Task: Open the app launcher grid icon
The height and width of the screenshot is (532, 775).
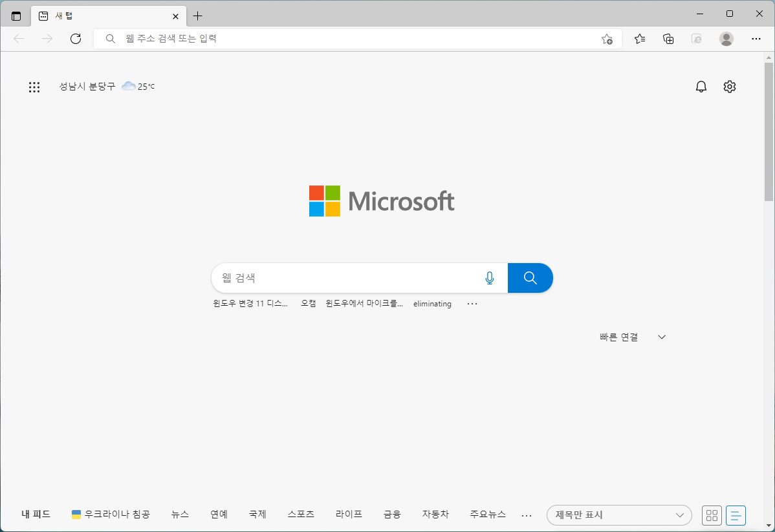Action: click(x=34, y=87)
